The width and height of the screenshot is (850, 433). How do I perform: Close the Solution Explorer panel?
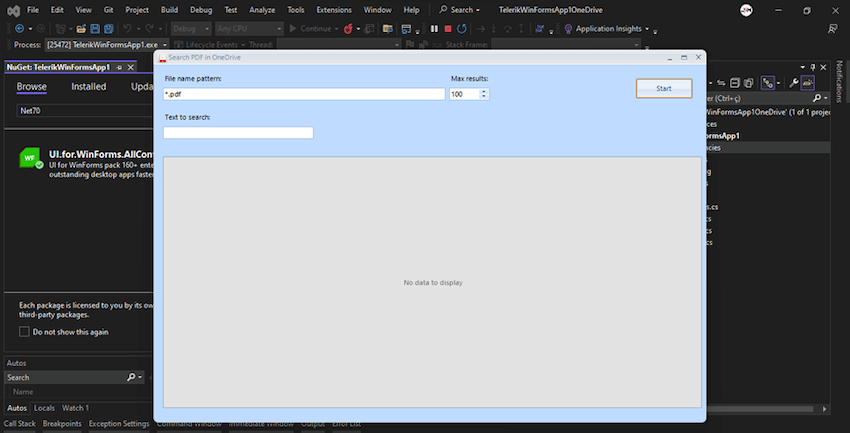[823, 67]
